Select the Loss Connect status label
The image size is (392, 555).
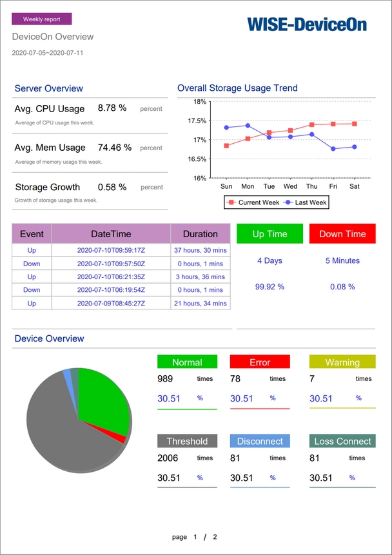coord(342,442)
